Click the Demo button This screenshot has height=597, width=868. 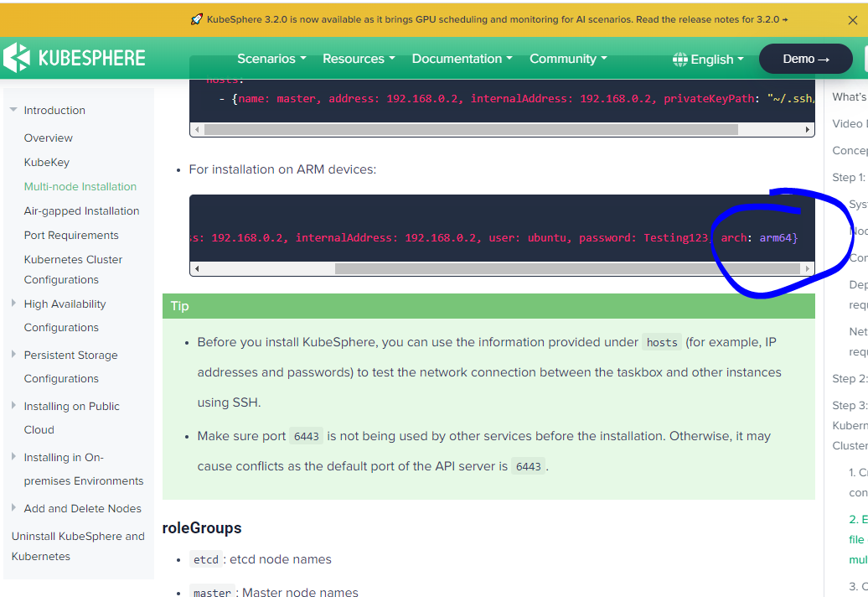click(x=805, y=59)
